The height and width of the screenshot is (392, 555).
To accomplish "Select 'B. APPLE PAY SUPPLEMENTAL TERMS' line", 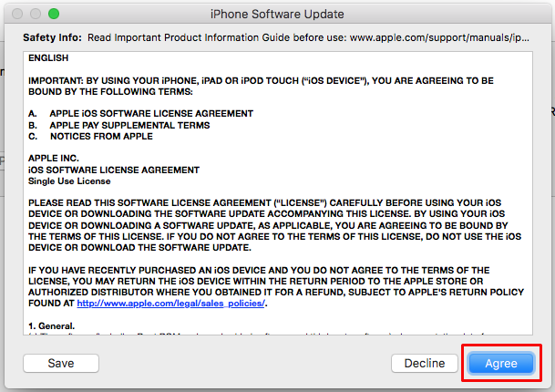I will point(118,126).
